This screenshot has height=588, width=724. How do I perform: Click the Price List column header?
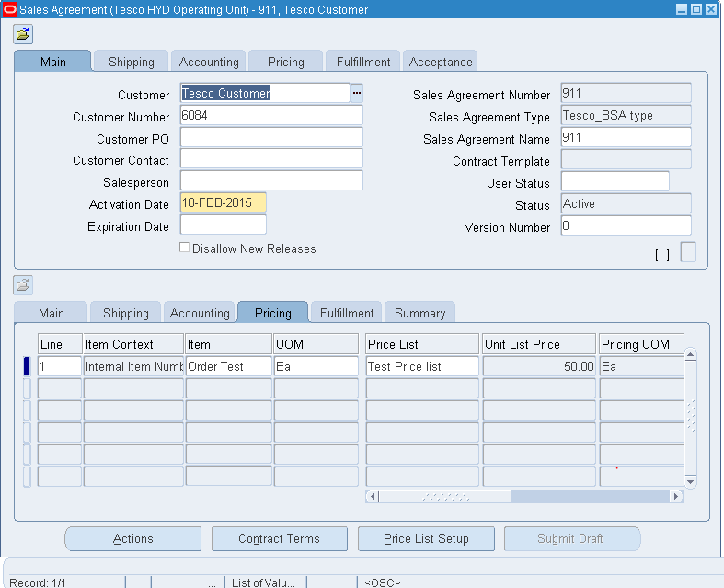click(x=422, y=344)
